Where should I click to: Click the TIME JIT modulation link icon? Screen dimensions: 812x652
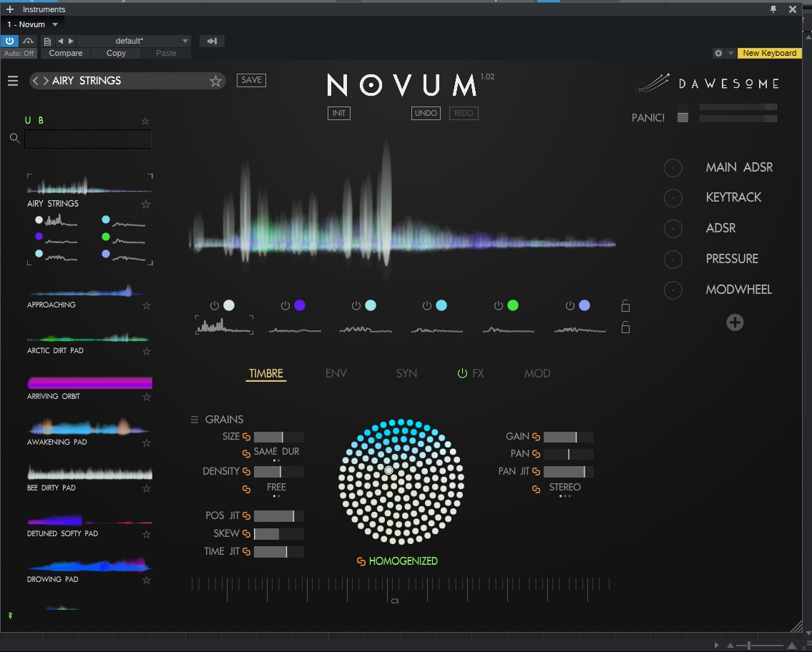click(247, 552)
